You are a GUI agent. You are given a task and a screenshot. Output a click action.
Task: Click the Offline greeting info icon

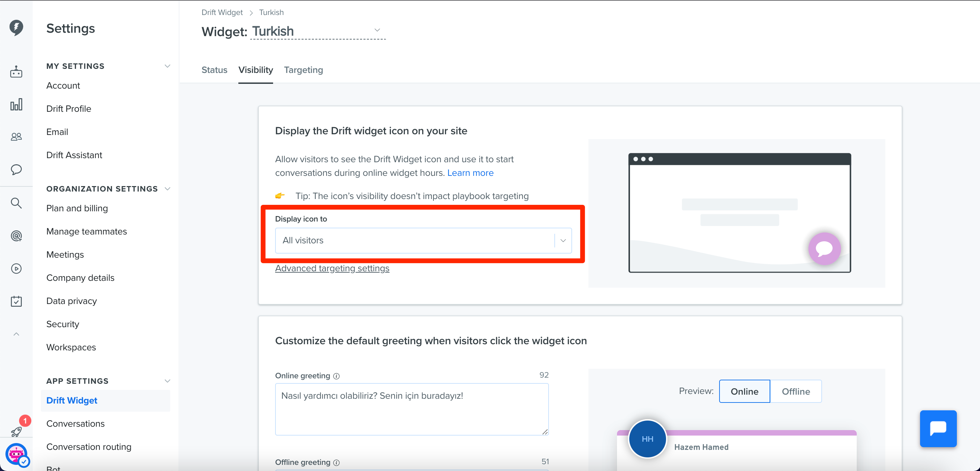coord(336,462)
